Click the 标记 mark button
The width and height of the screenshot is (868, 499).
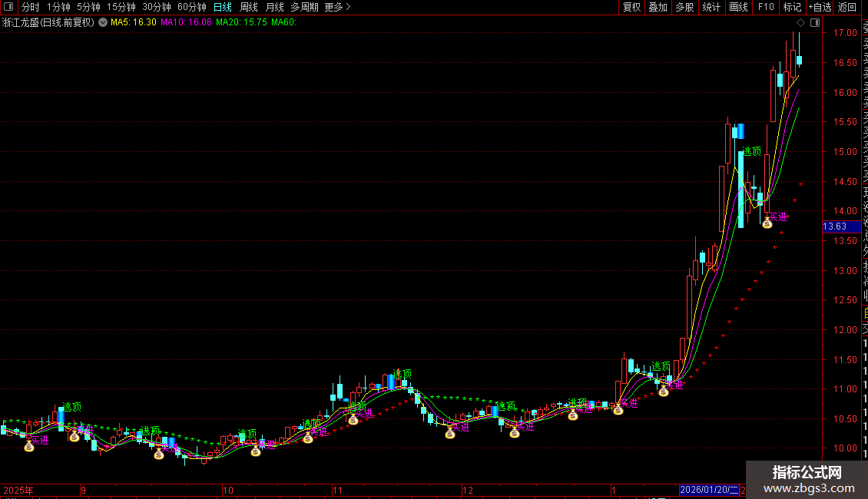tap(792, 7)
